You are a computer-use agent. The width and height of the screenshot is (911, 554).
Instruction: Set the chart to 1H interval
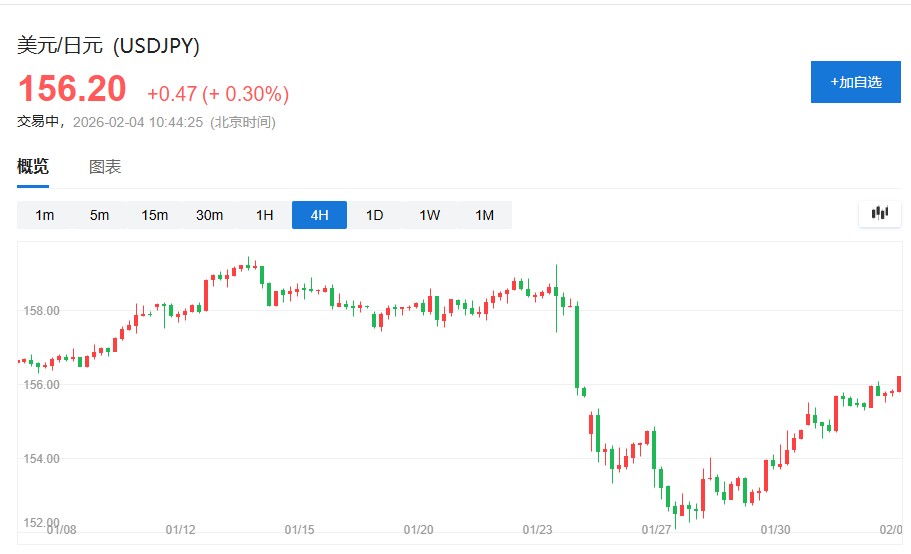(264, 215)
